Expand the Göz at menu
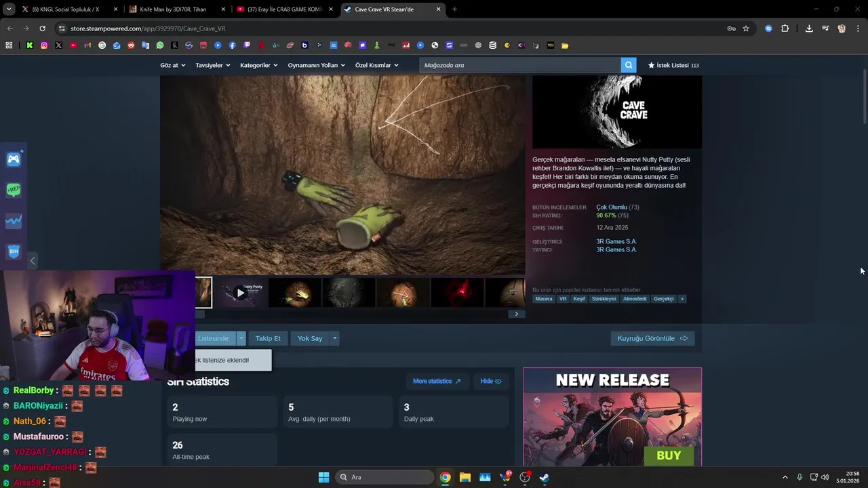 [x=172, y=65]
